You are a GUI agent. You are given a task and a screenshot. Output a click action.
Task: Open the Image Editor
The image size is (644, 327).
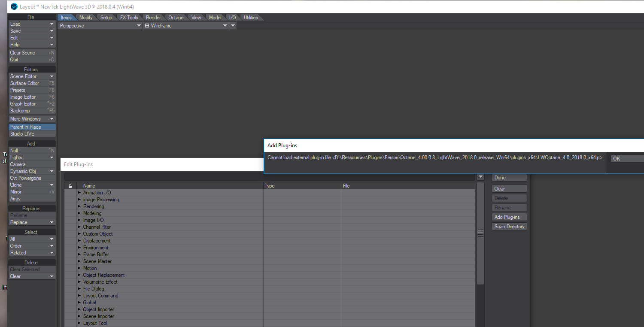(x=32, y=97)
